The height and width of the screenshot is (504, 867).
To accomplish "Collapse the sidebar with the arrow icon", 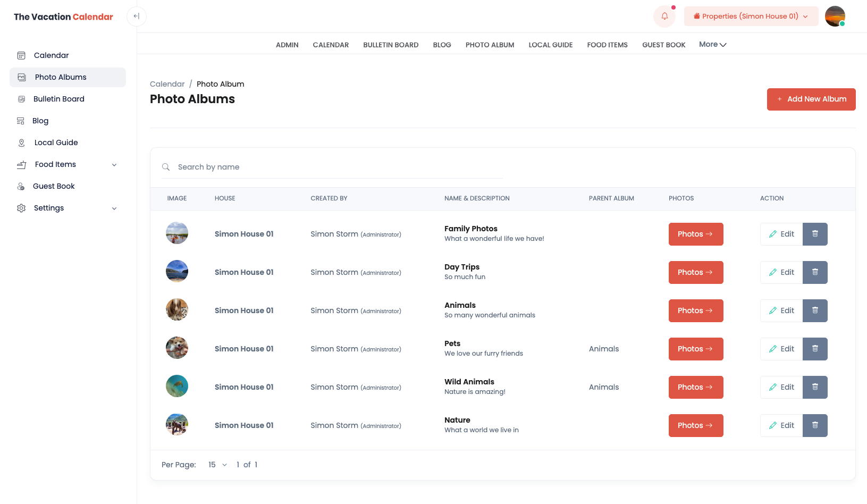I will click(137, 16).
